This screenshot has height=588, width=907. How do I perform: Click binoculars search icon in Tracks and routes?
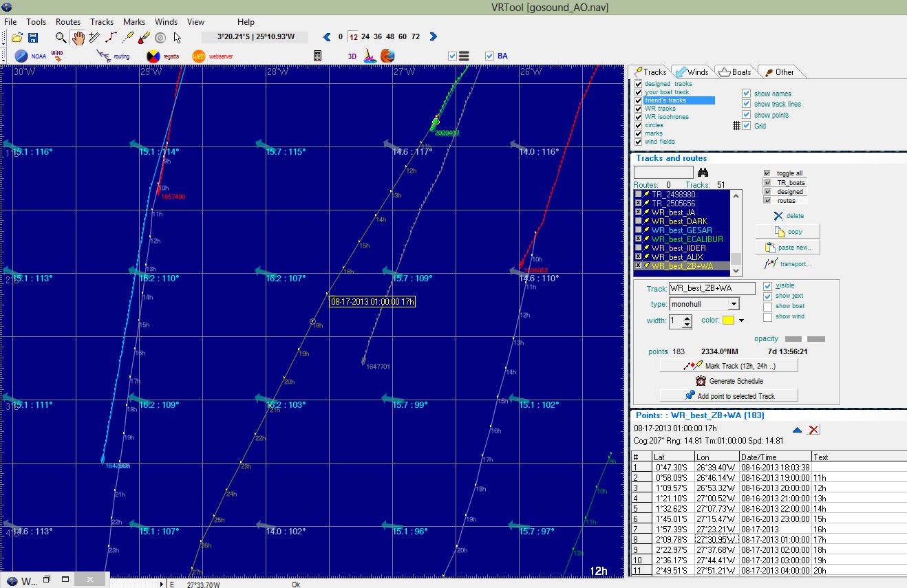703,173
